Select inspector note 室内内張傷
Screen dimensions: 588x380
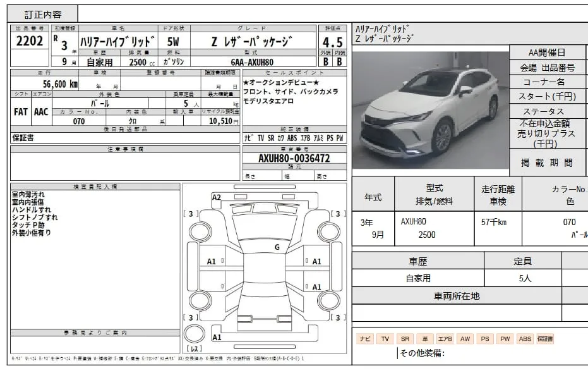(28, 202)
